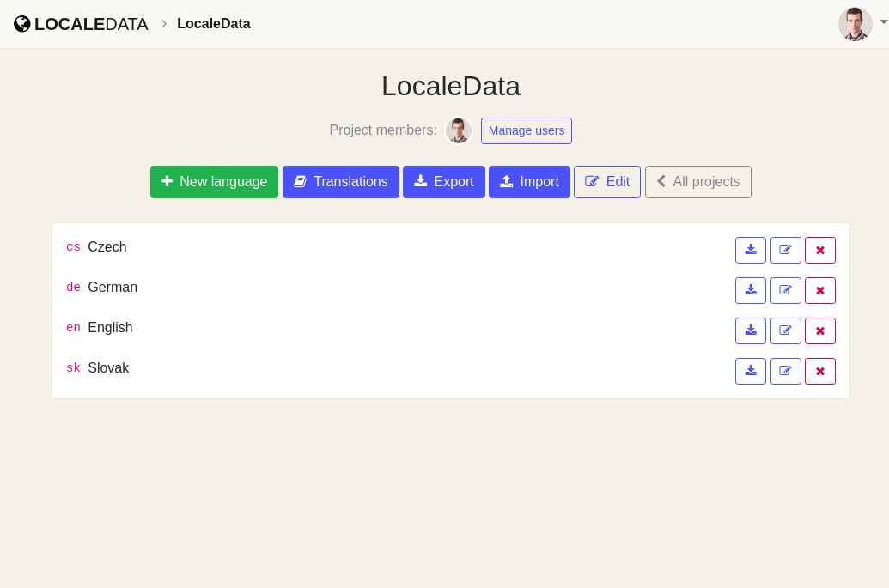Viewport: 889px width, 588px height.
Task: Add a New language
Action: coord(215,182)
